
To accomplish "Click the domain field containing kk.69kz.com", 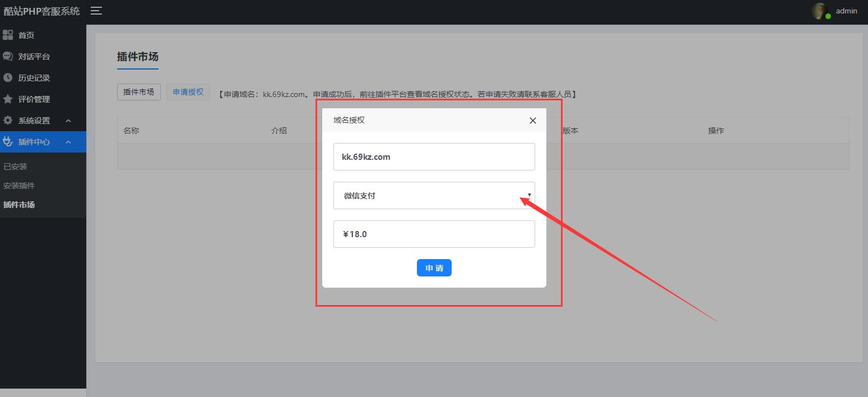I will pyautogui.click(x=434, y=157).
